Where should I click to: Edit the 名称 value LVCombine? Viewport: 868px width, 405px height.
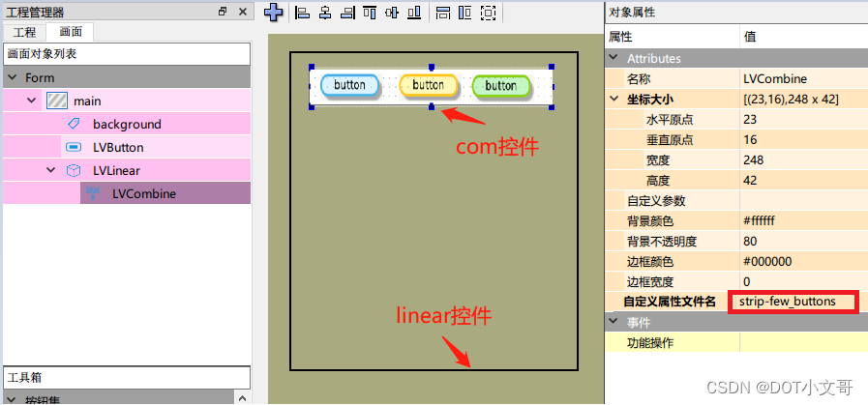click(804, 78)
